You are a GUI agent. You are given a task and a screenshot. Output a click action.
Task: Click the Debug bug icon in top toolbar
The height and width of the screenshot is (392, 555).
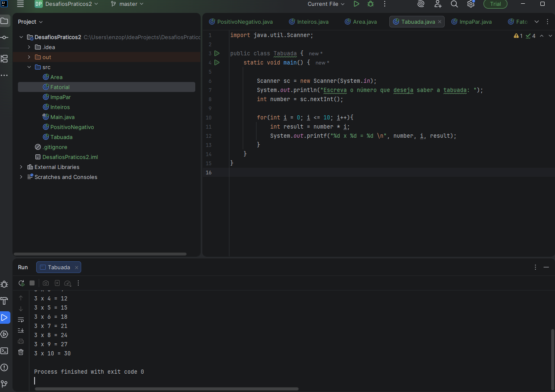(x=371, y=4)
